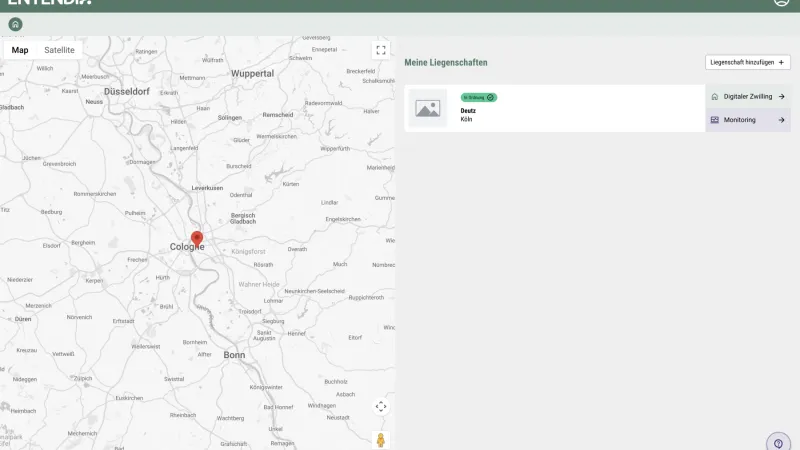Add a new Liegenschaft
The height and width of the screenshot is (450, 800).
tap(747, 62)
